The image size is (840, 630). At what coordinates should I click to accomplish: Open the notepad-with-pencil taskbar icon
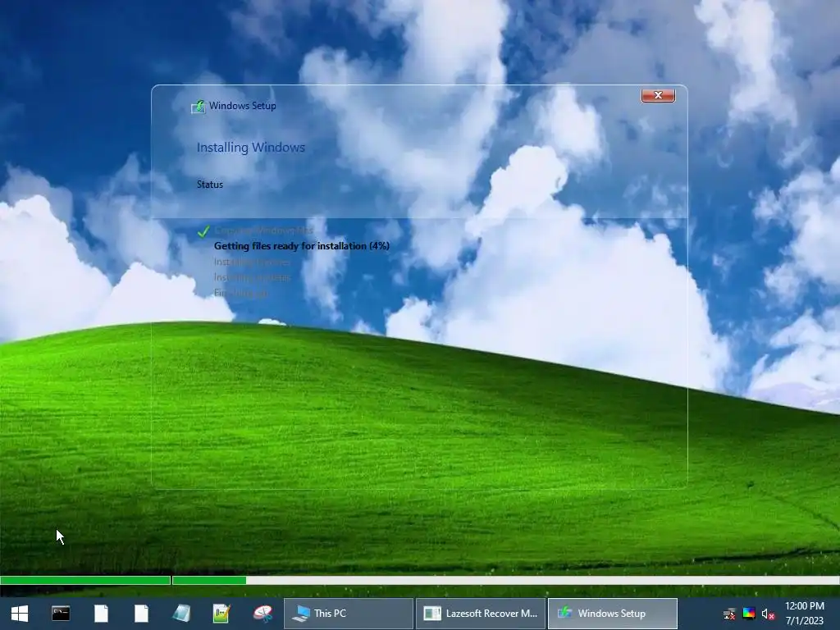[221, 614]
